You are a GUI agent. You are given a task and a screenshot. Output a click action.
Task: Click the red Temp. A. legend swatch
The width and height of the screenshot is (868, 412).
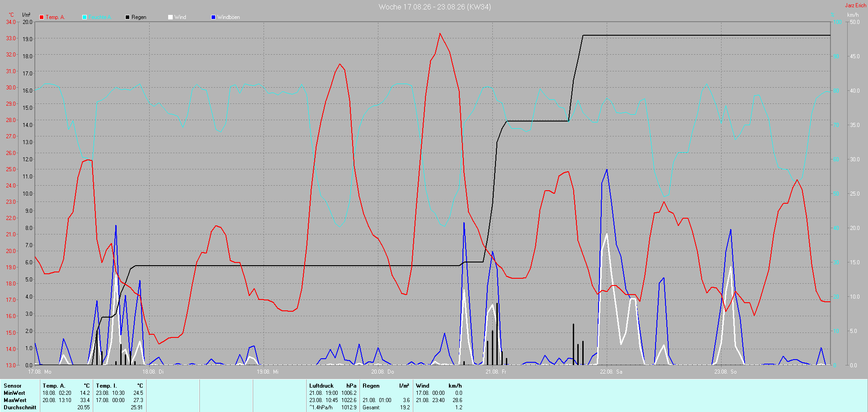point(42,17)
